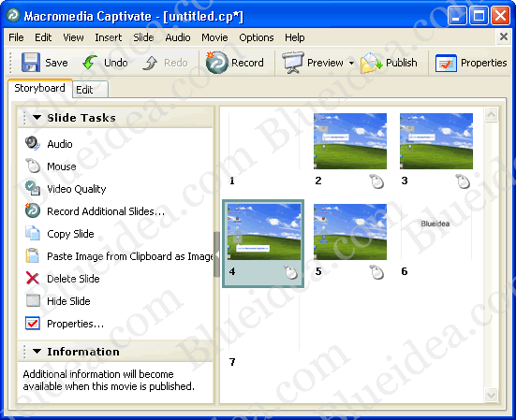Open the Help menu

click(x=295, y=37)
